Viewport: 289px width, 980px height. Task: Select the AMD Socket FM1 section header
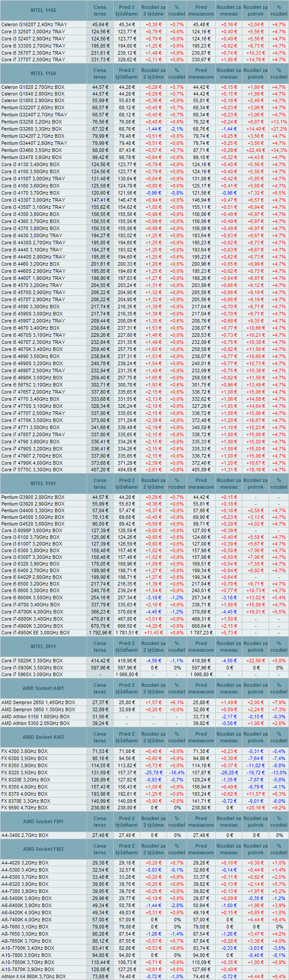[44, 821]
